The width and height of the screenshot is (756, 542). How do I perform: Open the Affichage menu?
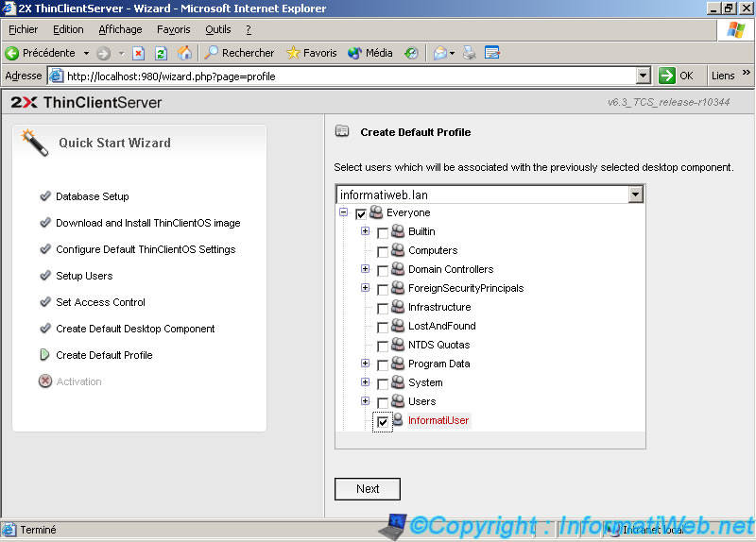click(120, 30)
